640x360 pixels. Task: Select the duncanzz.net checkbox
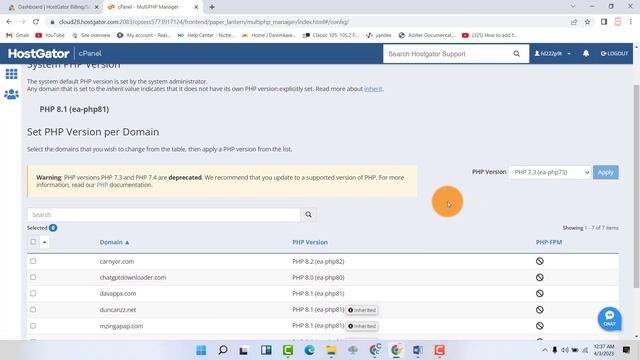click(33, 309)
